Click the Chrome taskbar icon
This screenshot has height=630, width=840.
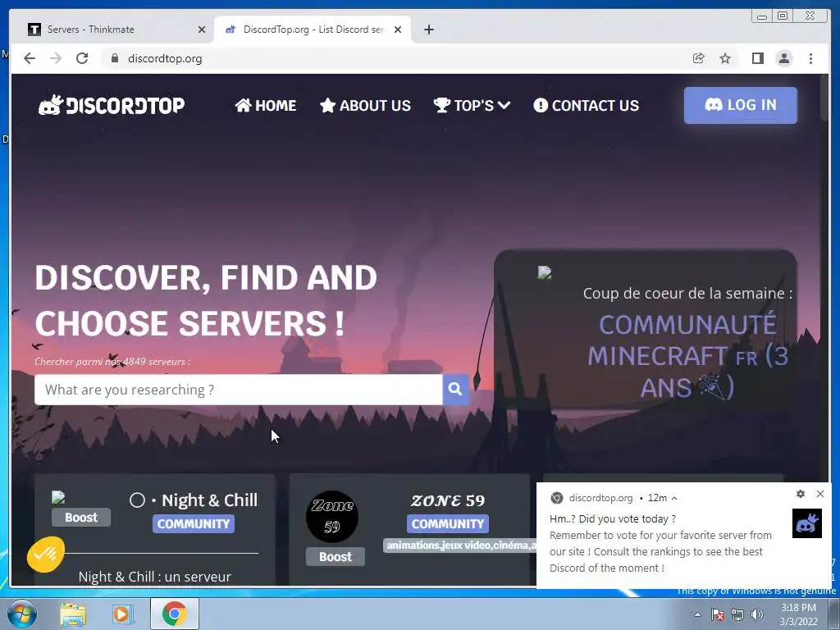pyautogui.click(x=174, y=614)
